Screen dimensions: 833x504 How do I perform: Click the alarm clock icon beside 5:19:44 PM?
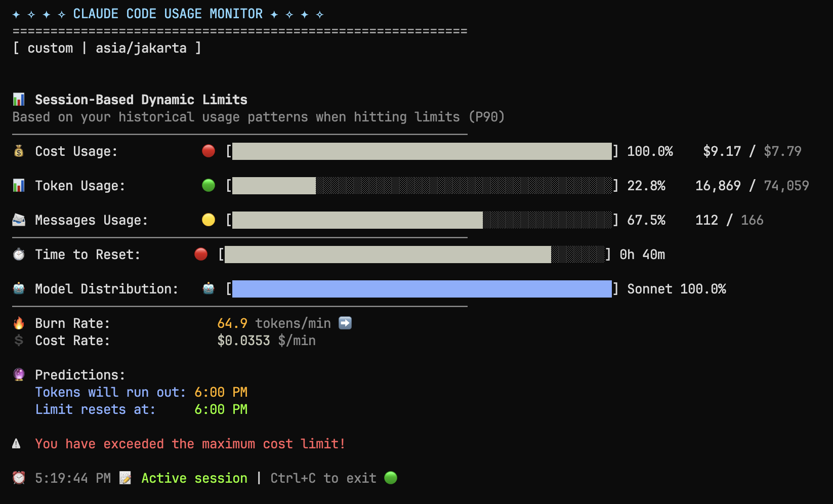tap(19, 478)
